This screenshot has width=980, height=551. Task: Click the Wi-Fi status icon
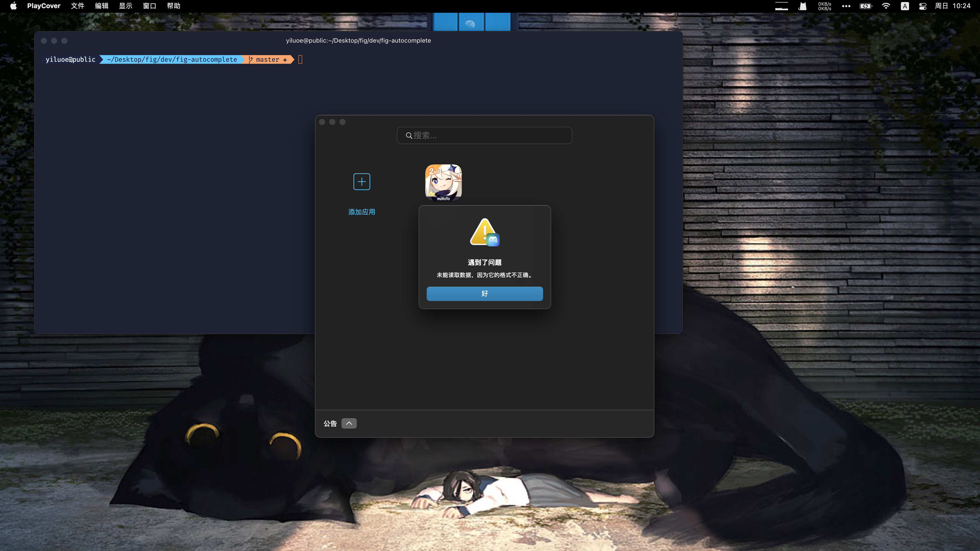pos(886,6)
